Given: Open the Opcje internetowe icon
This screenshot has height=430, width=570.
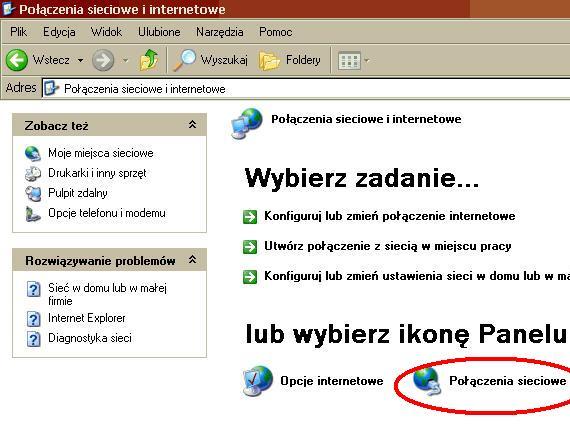Looking at the screenshot, I should [x=258, y=381].
